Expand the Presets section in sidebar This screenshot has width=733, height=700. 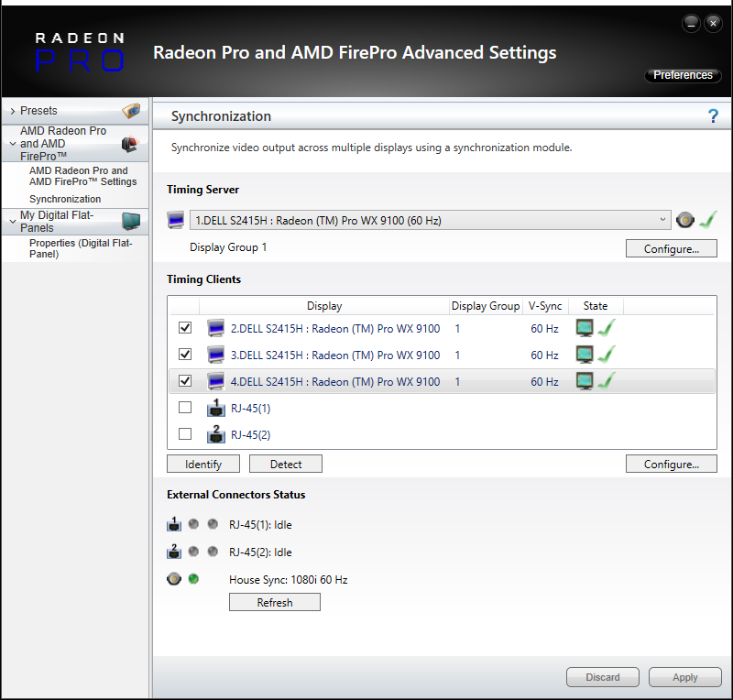click(x=12, y=111)
